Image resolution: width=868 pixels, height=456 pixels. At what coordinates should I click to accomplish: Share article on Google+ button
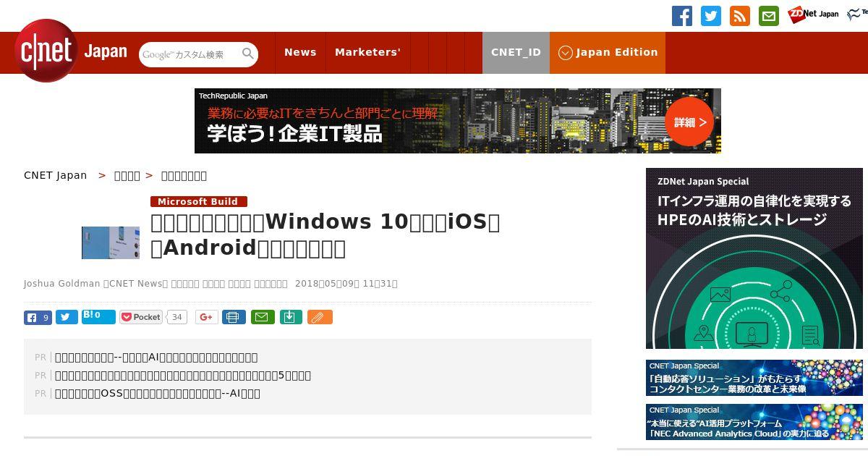(207, 317)
